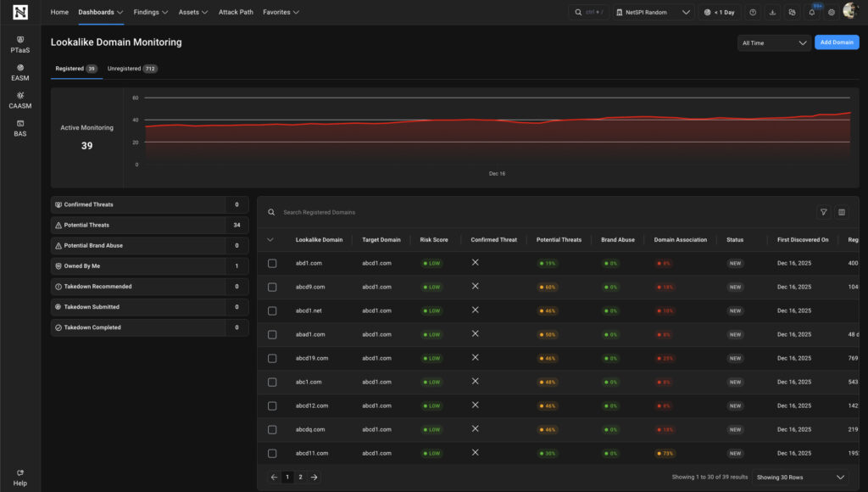Open settings gear icon

[x=832, y=13]
